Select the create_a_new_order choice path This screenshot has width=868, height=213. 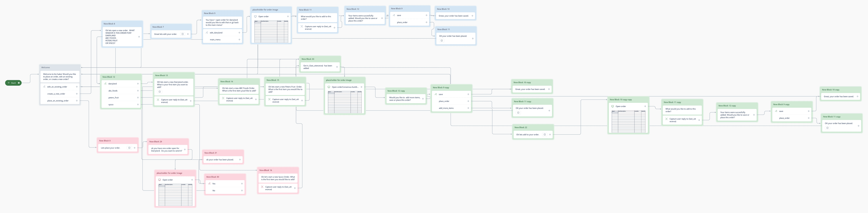click(60, 94)
